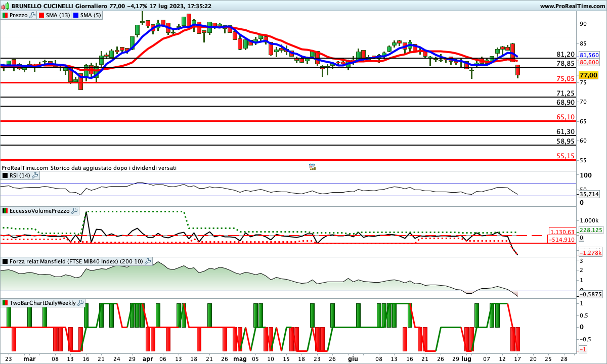
Task: Click the red 55,15 level label
Action: (x=565, y=156)
